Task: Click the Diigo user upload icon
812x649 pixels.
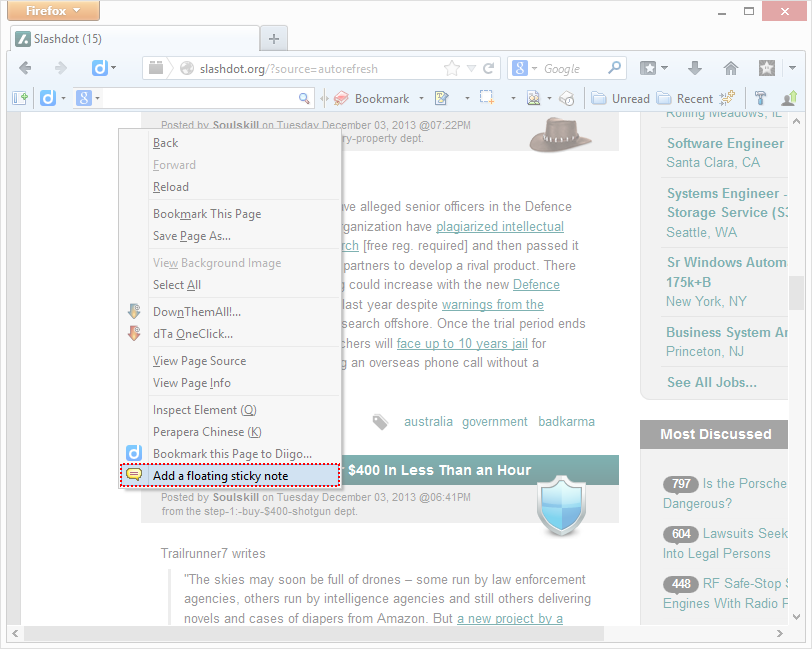Action: click(x=790, y=98)
